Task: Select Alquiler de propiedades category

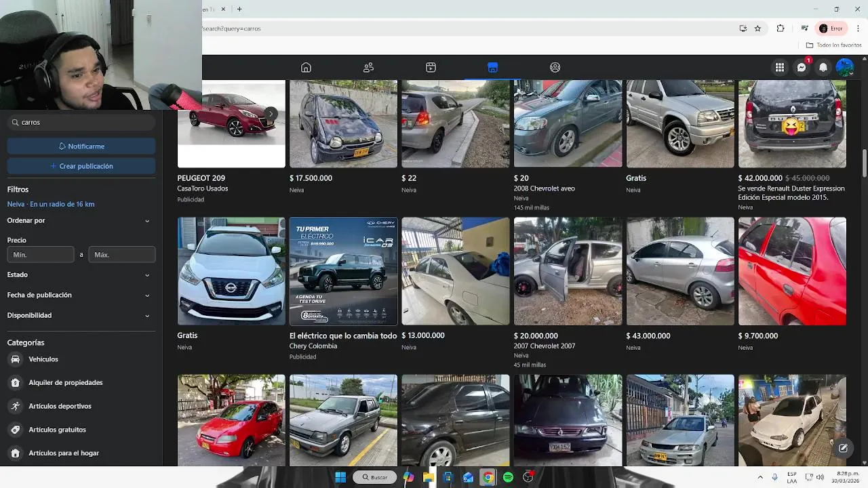Action: (80, 382)
